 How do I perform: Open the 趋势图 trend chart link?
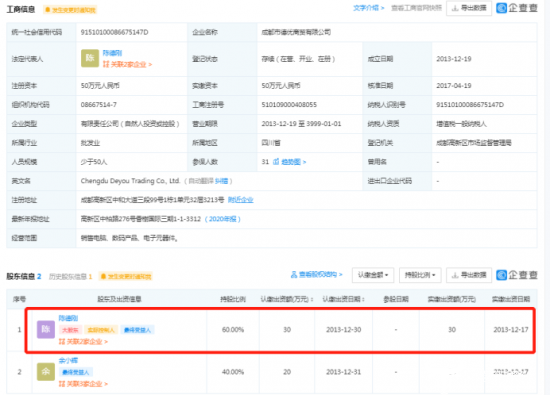290,162
